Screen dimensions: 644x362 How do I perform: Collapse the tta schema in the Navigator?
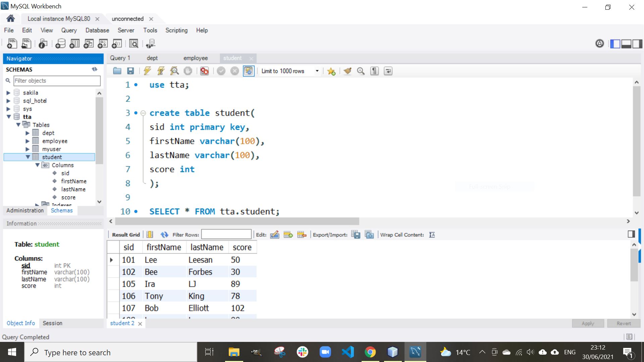9,117
